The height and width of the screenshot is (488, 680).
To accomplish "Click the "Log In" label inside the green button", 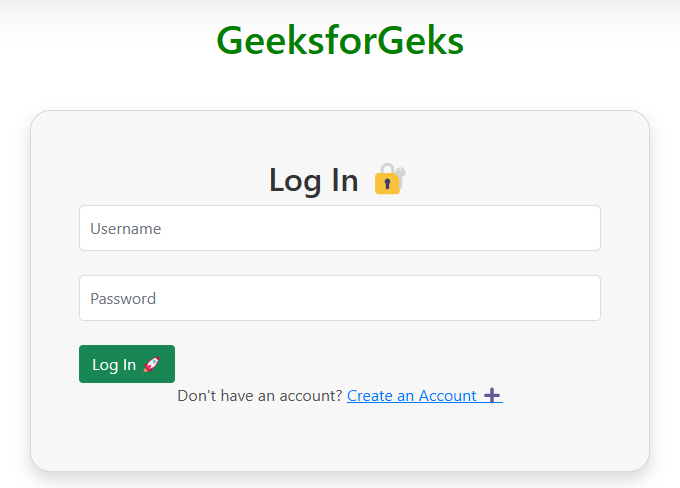I will tap(114, 365).
